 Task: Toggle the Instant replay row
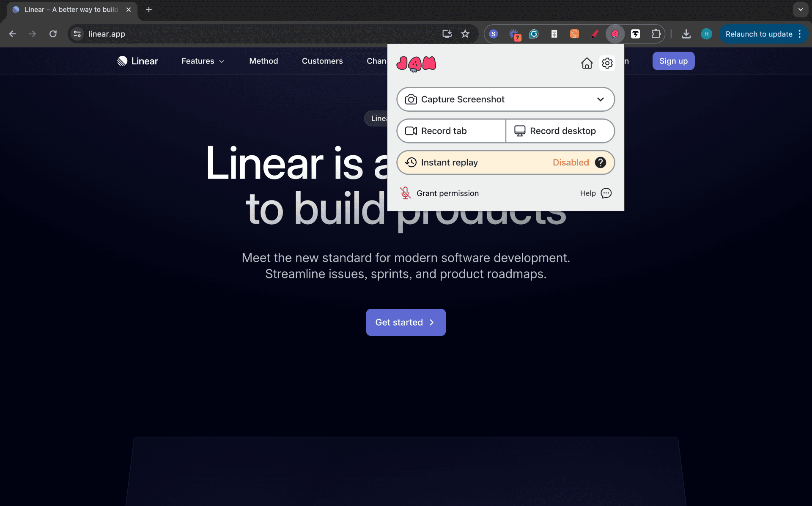point(505,162)
